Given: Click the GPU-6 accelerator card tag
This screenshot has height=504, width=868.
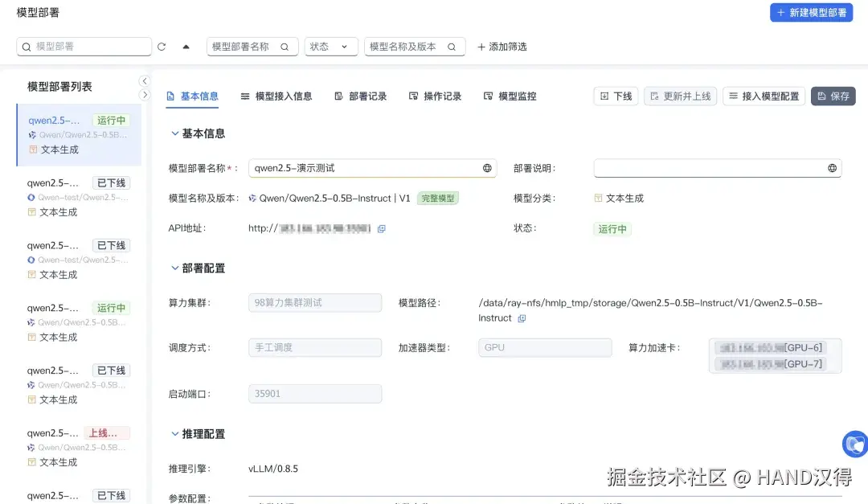Looking at the screenshot, I should (x=771, y=348).
